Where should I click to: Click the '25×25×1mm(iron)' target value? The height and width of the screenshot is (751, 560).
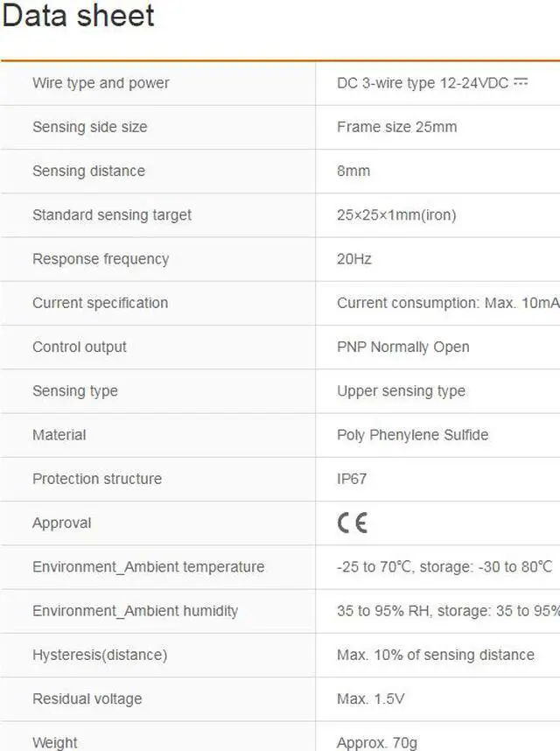[x=396, y=214]
